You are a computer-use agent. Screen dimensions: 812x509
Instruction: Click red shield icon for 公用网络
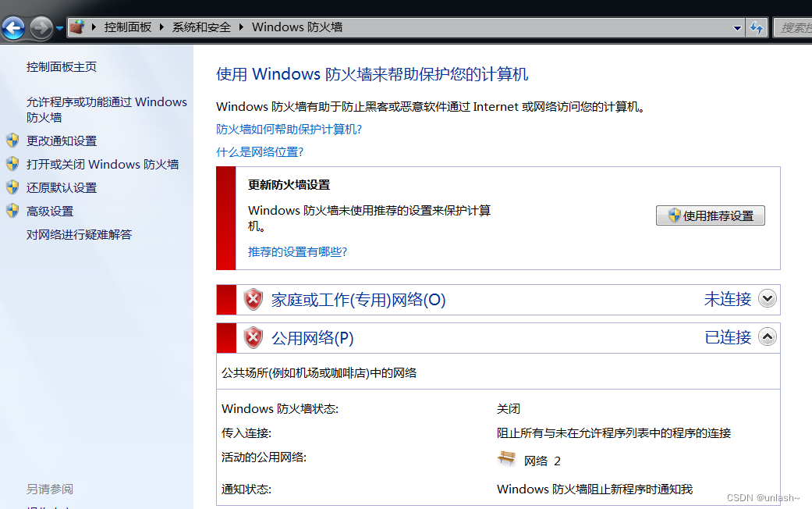pyautogui.click(x=254, y=337)
